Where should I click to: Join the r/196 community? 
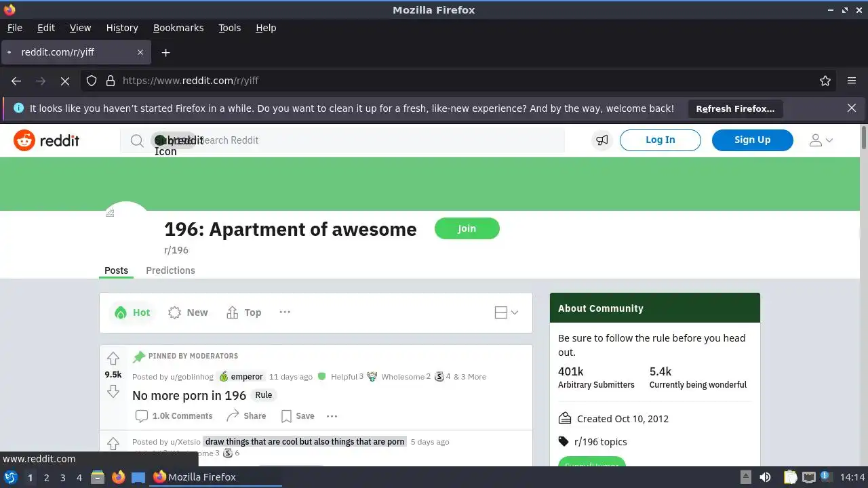(x=467, y=228)
